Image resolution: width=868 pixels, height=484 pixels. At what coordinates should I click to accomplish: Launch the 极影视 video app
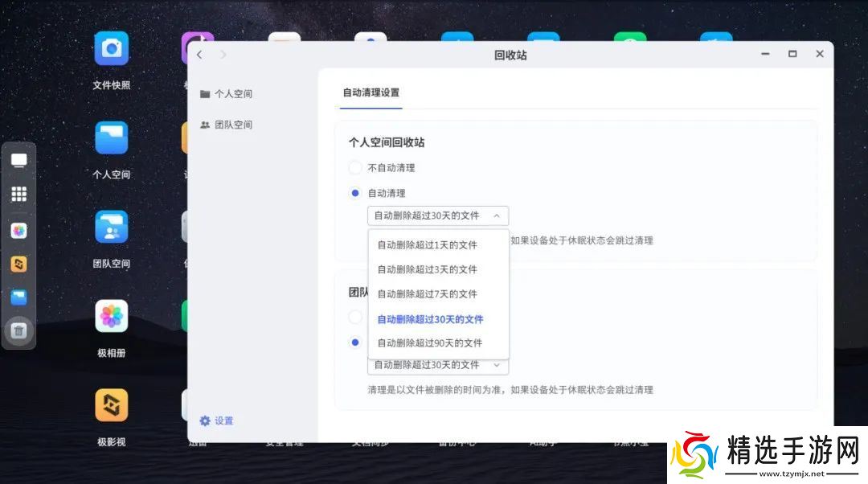coord(111,406)
